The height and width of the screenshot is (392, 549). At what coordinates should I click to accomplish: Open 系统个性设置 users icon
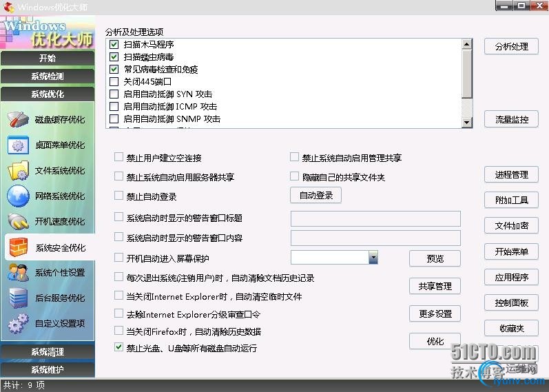(x=18, y=273)
